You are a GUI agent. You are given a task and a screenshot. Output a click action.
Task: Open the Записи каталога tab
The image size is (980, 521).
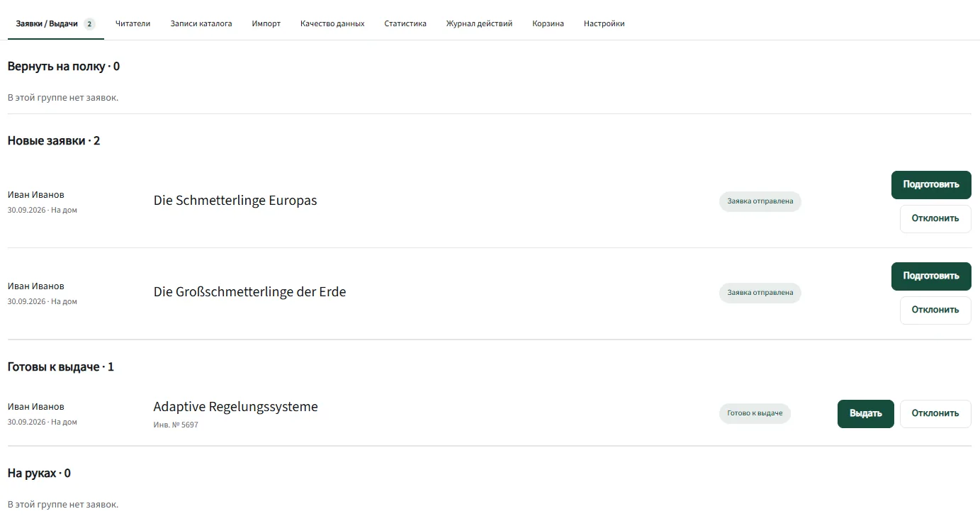click(x=201, y=23)
